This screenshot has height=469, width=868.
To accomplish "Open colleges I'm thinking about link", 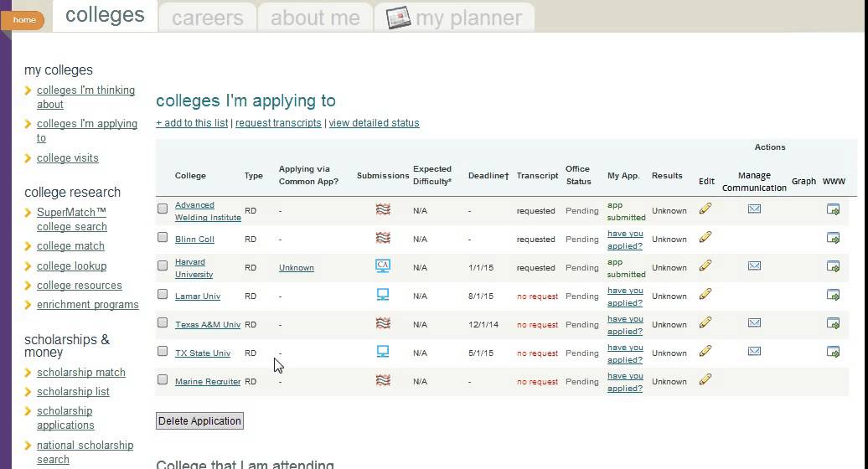I will tap(85, 97).
